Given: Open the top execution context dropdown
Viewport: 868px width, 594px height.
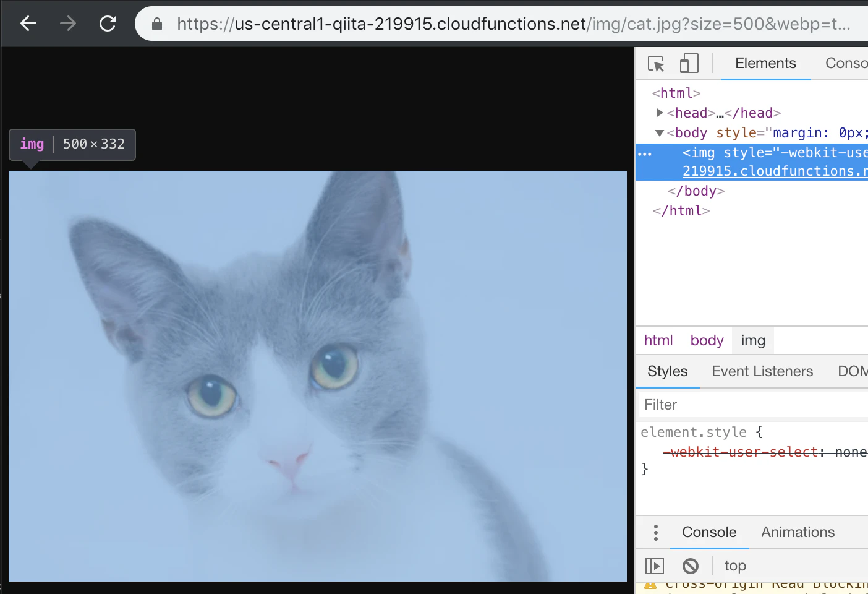Looking at the screenshot, I should pos(735,566).
